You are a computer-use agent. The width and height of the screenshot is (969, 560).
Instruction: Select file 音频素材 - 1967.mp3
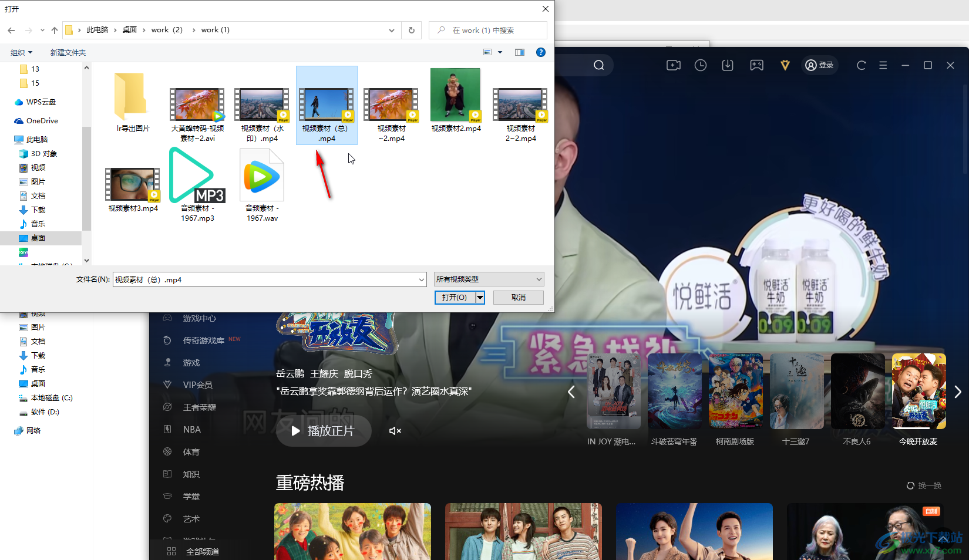click(197, 184)
